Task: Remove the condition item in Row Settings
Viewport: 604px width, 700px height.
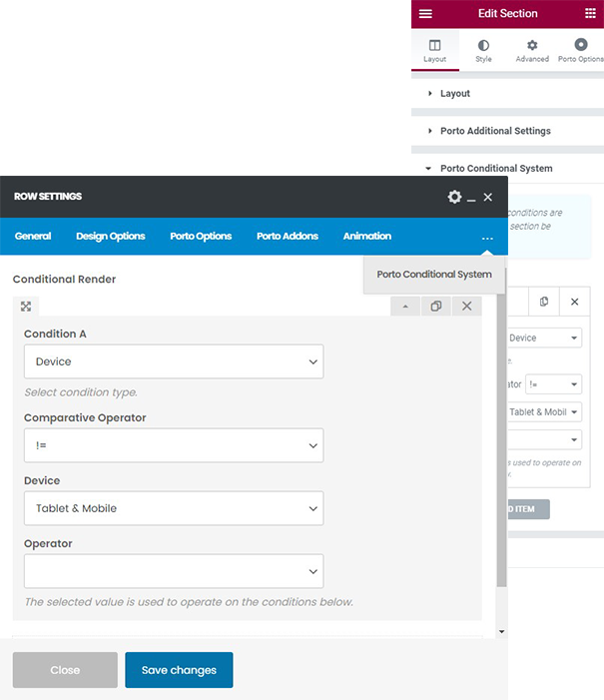Action: pos(466,307)
